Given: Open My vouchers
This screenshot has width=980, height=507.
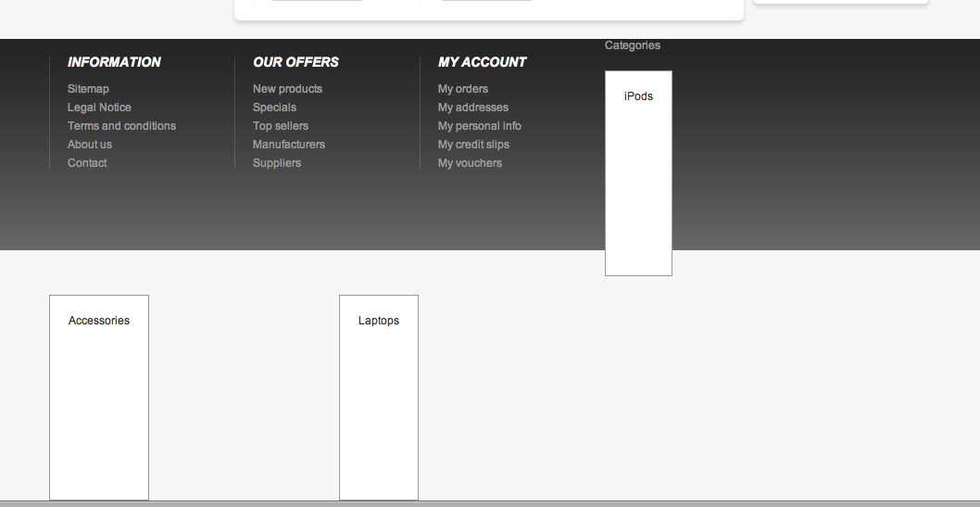Looking at the screenshot, I should [x=470, y=162].
